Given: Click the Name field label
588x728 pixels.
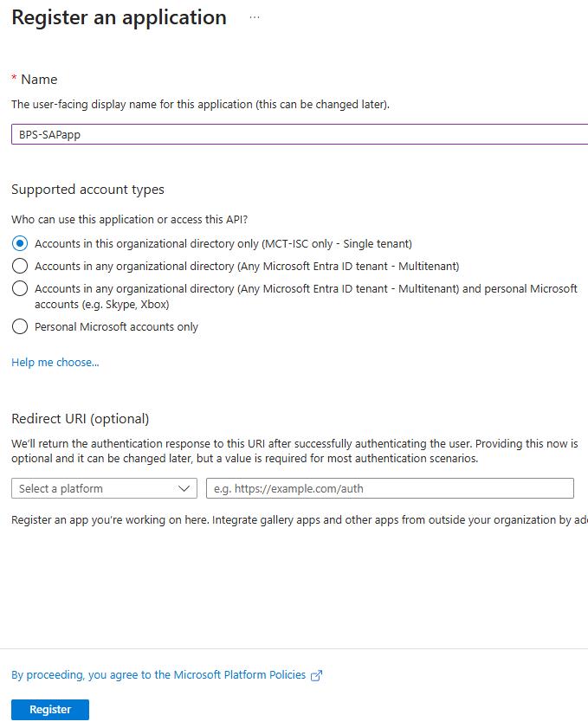Looking at the screenshot, I should coord(39,79).
